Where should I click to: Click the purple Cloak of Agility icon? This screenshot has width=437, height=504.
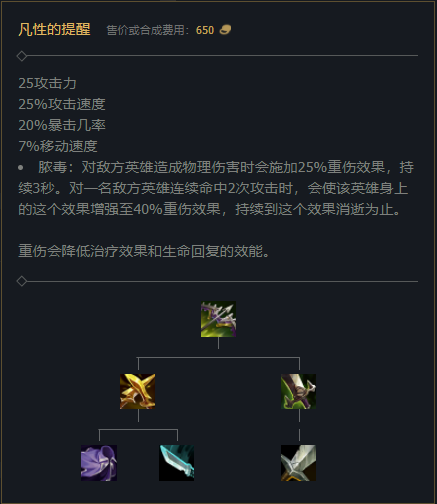99,463
